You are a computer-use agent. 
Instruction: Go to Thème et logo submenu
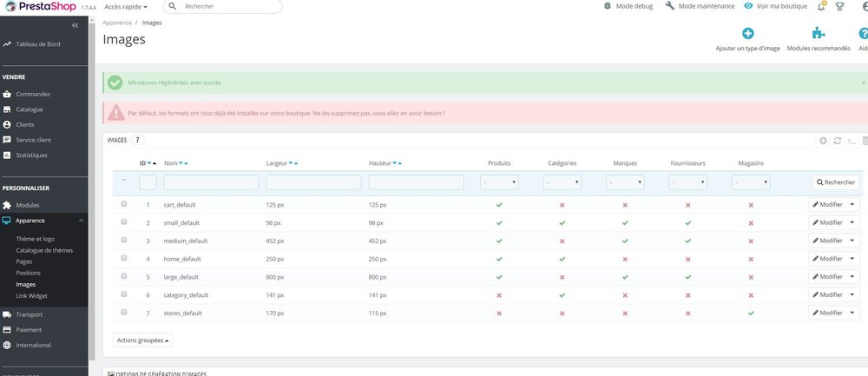36,239
